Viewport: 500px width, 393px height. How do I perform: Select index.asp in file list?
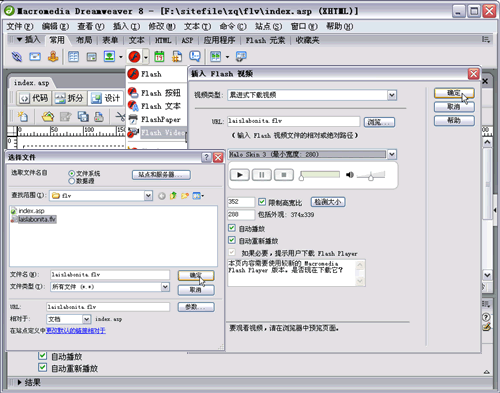click(x=28, y=211)
